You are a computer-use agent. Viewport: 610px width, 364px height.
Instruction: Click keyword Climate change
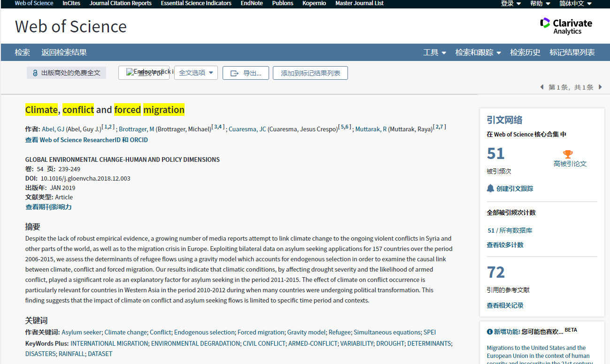click(x=125, y=332)
